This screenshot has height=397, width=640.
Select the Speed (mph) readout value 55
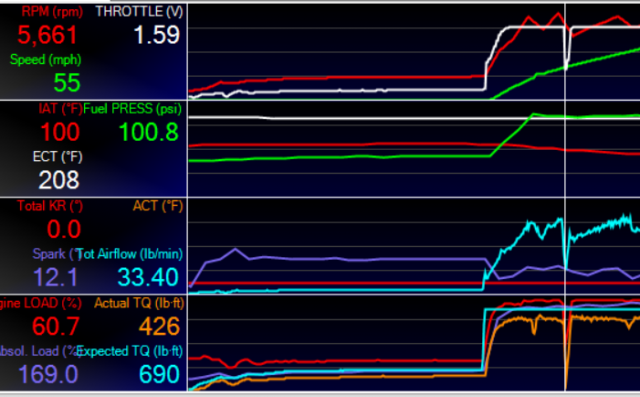coord(67,82)
